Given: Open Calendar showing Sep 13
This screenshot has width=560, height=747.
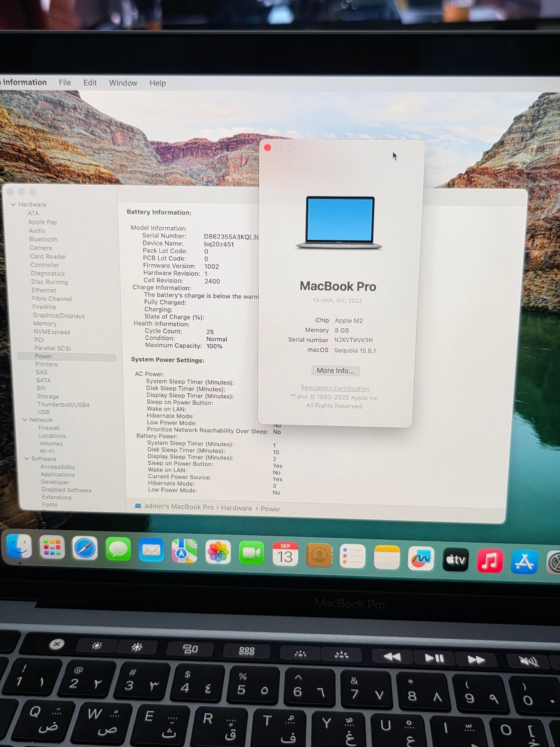Looking at the screenshot, I should click(285, 554).
